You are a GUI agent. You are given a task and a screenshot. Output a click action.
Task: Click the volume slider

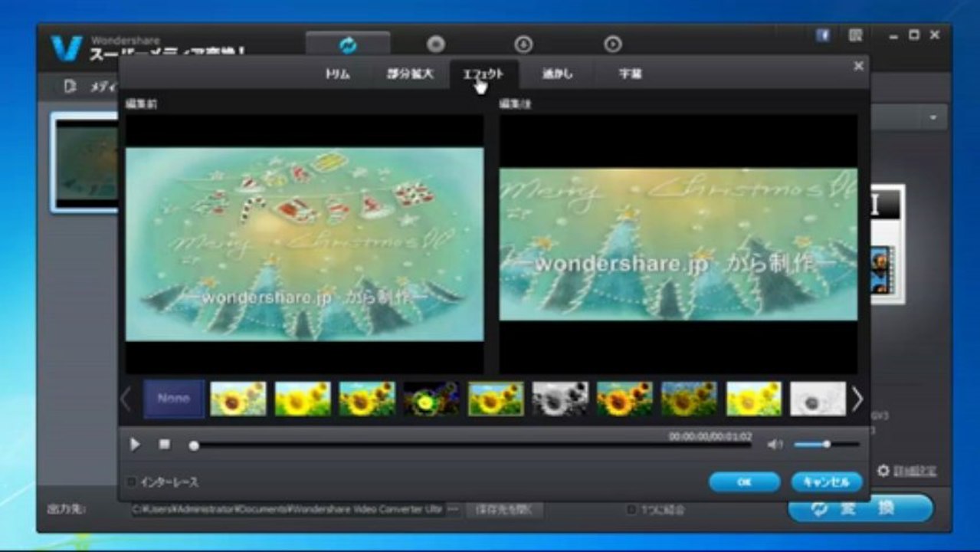point(827,444)
